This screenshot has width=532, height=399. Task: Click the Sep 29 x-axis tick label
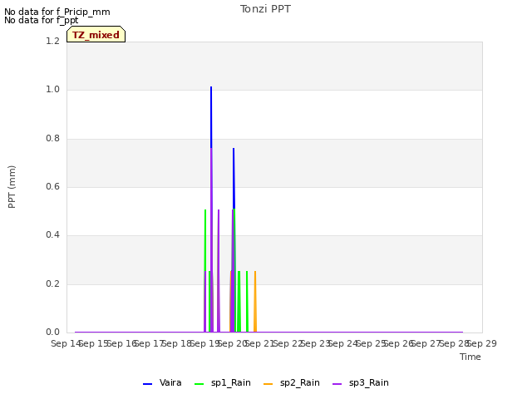coord(482,343)
